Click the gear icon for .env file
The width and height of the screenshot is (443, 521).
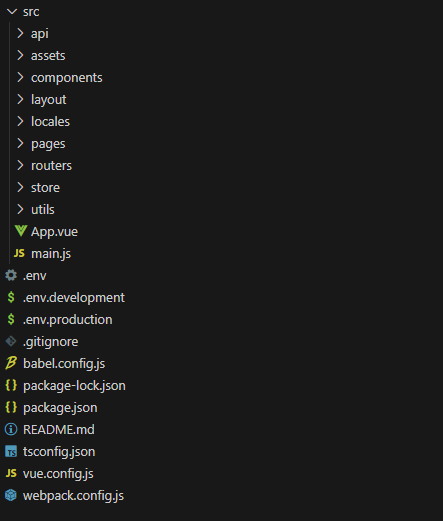[x=11, y=275]
